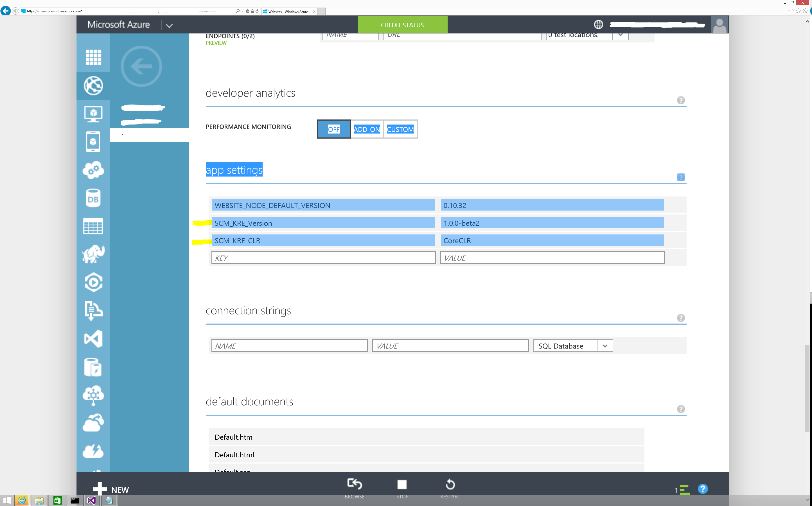This screenshot has height=506, width=812.
Task: Switch to the Websites - Windows Azure tab
Action: pyautogui.click(x=288, y=11)
